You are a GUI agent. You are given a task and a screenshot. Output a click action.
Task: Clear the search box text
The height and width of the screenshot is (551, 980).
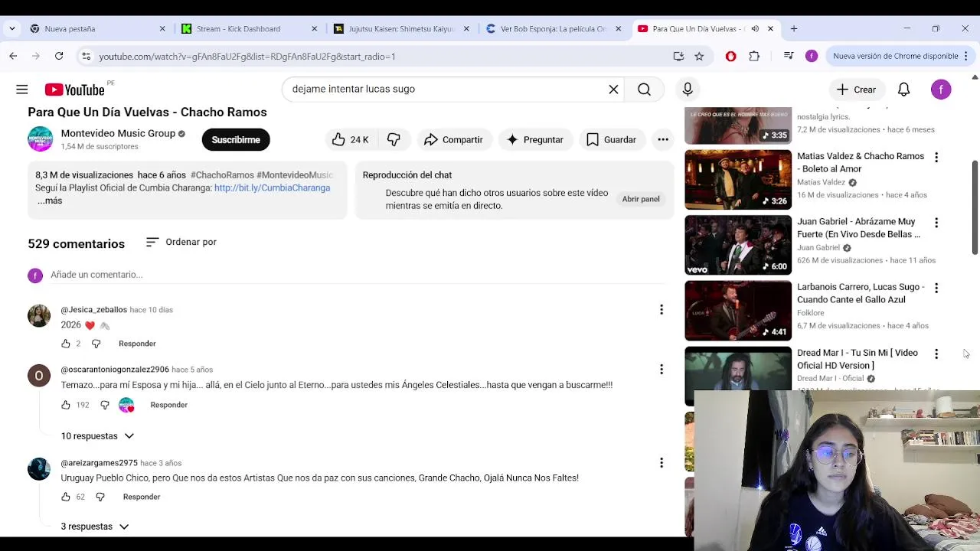613,90
